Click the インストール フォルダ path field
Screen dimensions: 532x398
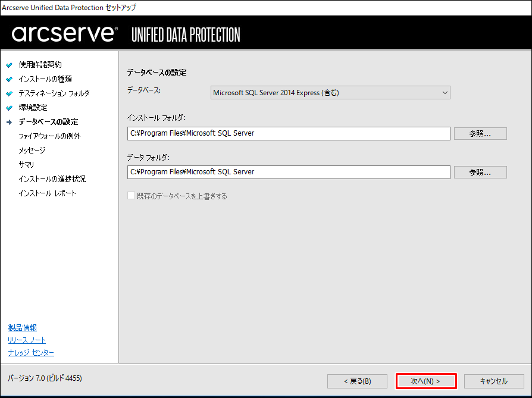pos(289,133)
